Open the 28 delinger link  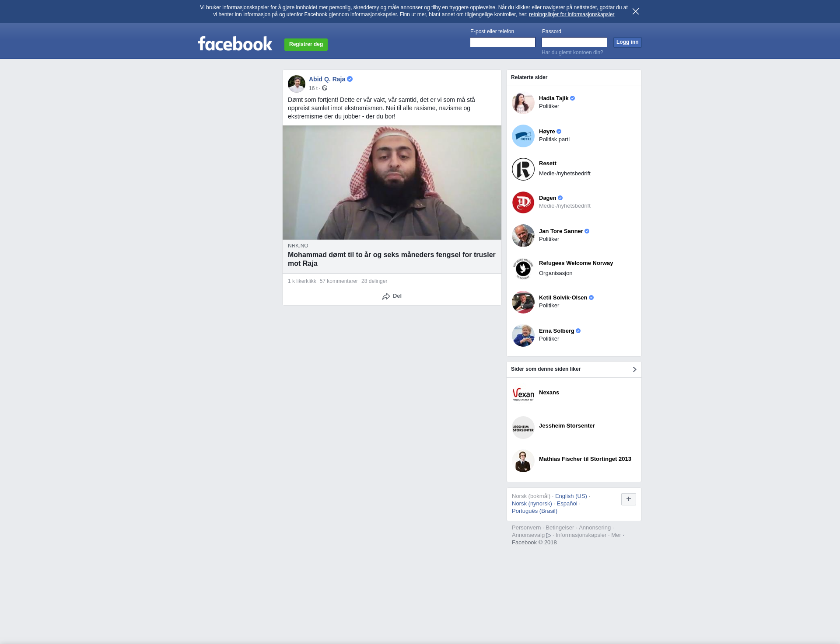pyautogui.click(x=374, y=281)
